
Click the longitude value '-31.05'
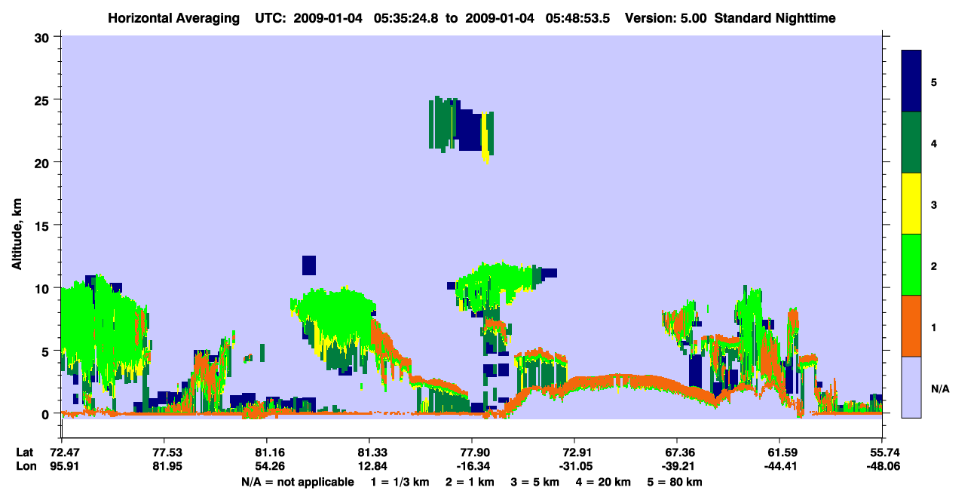click(x=574, y=466)
